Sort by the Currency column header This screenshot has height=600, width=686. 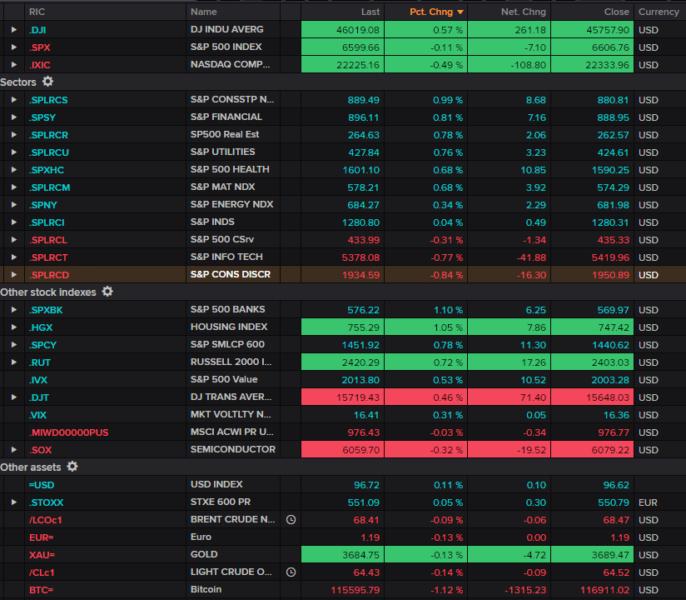pyautogui.click(x=658, y=12)
